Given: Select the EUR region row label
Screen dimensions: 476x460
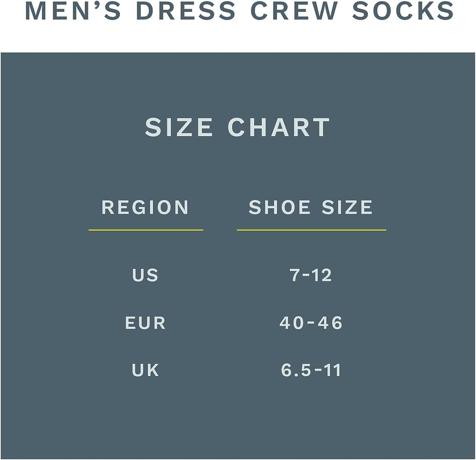Looking at the screenshot, I should [x=145, y=323].
